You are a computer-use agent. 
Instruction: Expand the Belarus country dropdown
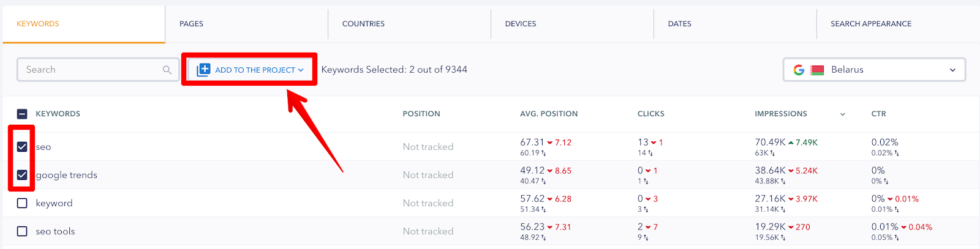874,70
